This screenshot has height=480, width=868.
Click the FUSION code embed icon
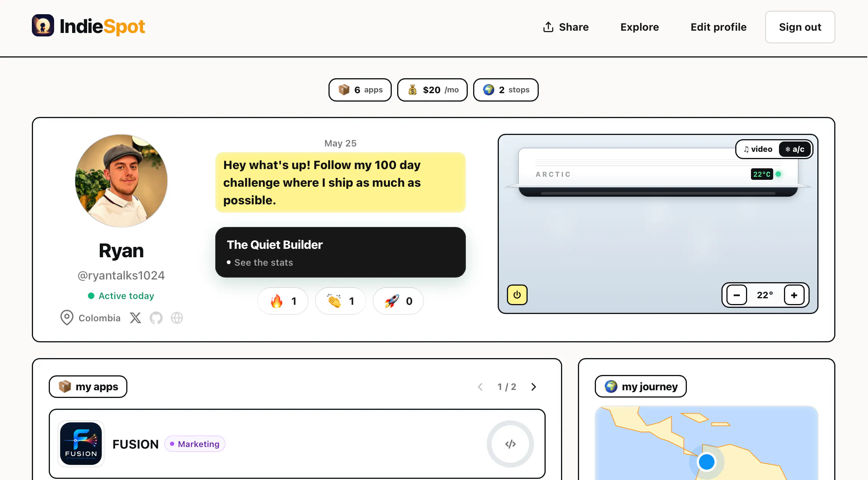tap(510, 444)
